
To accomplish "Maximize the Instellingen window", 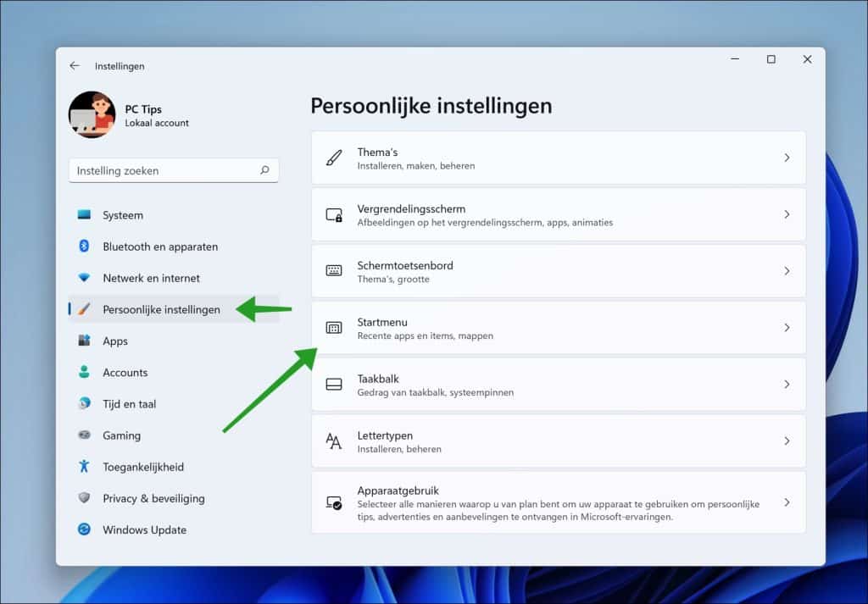I will [771, 59].
